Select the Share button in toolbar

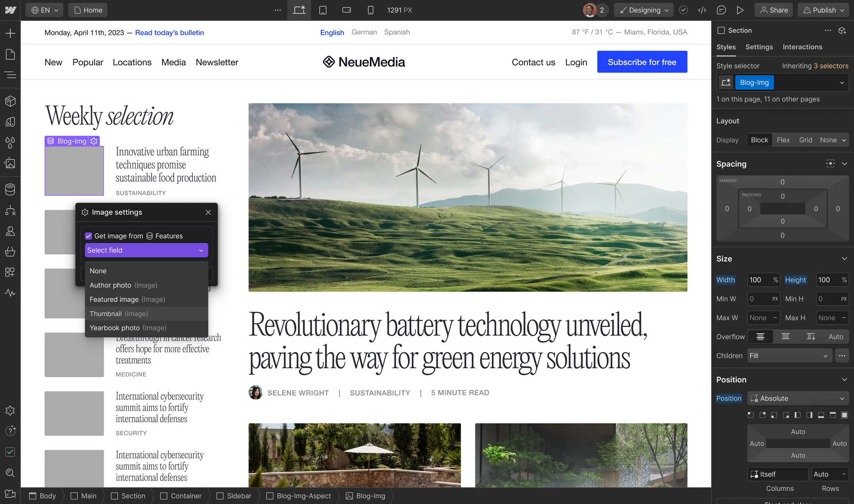click(774, 9)
